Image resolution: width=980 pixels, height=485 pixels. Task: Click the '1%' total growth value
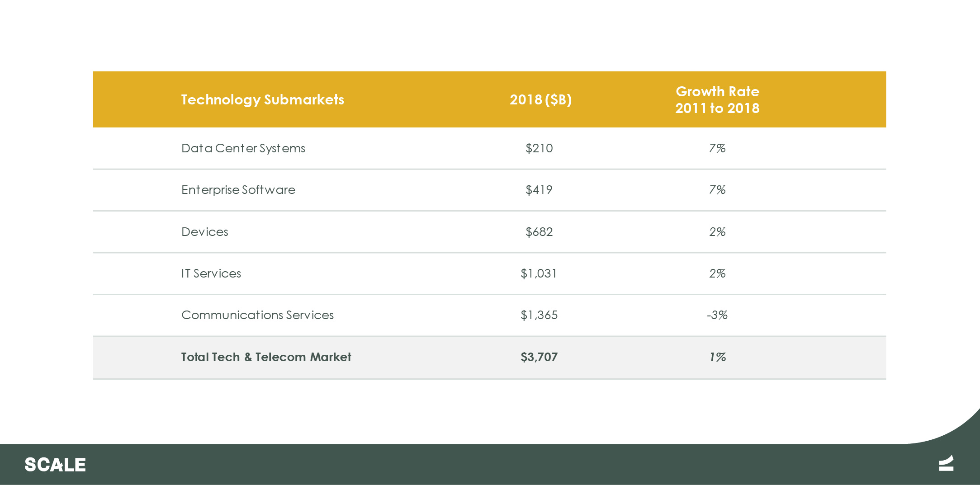pyautogui.click(x=718, y=357)
